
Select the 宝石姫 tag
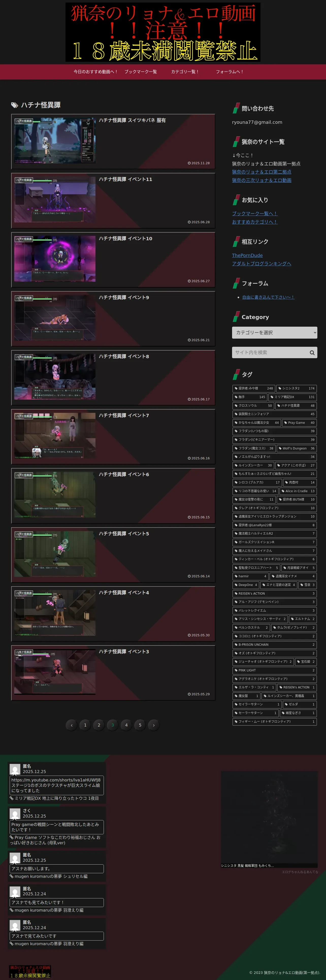[x=306, y=661]
